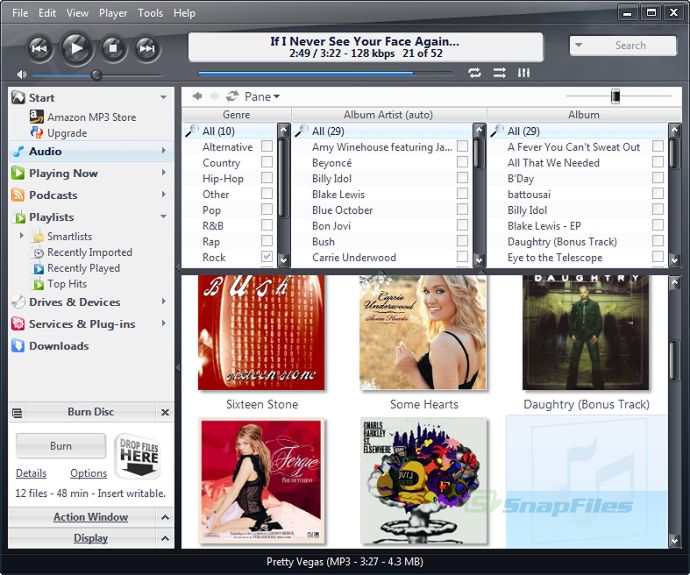Viewport: 690px width, 575px height.
Task: Click the Genre All search icon
Action: [192, 131]
